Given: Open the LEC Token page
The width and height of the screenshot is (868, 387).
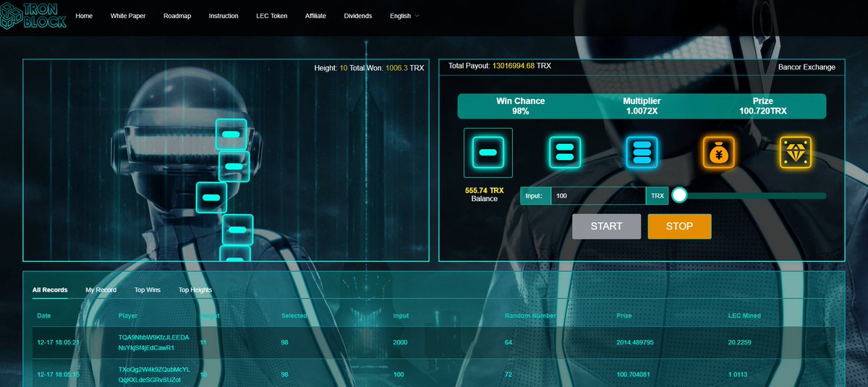Looking at the screenshot, I should coord(271,16).
